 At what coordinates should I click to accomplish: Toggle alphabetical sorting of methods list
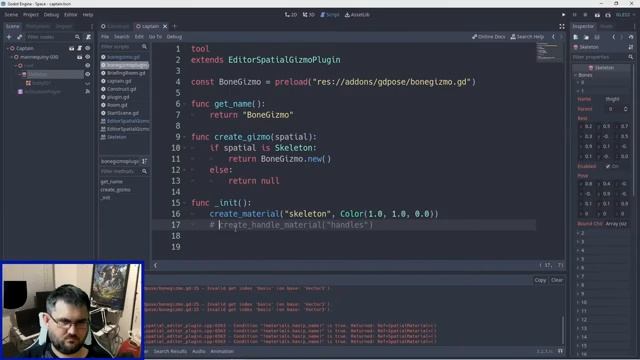[x=144, y=161]
